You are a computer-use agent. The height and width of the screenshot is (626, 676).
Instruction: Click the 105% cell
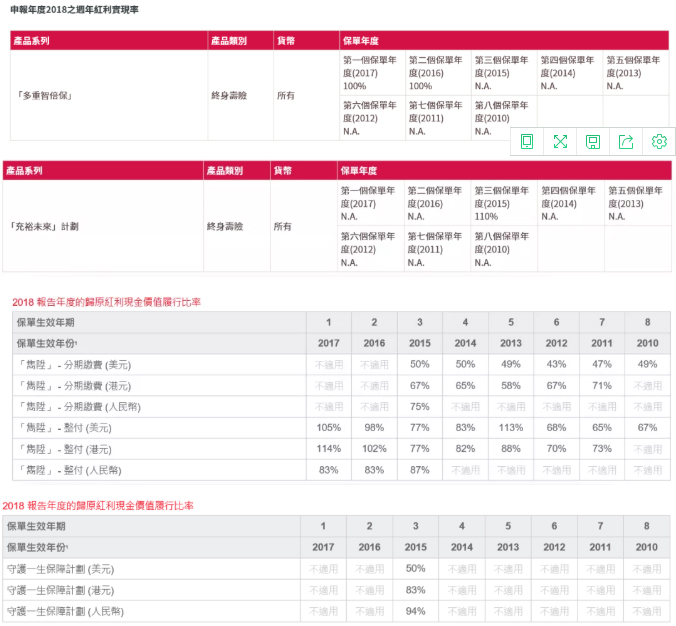[329, 428]
